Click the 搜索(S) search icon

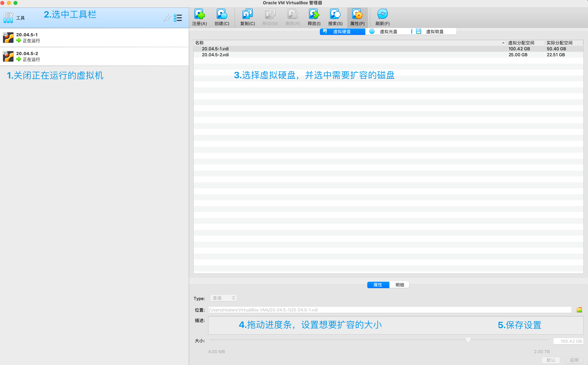pyautogui.click(x=335, y=14)
